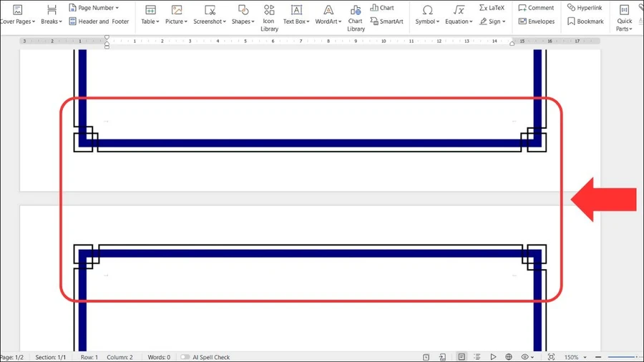
Task: Click the Text Box icon
Action: click(x=296, y=10)
